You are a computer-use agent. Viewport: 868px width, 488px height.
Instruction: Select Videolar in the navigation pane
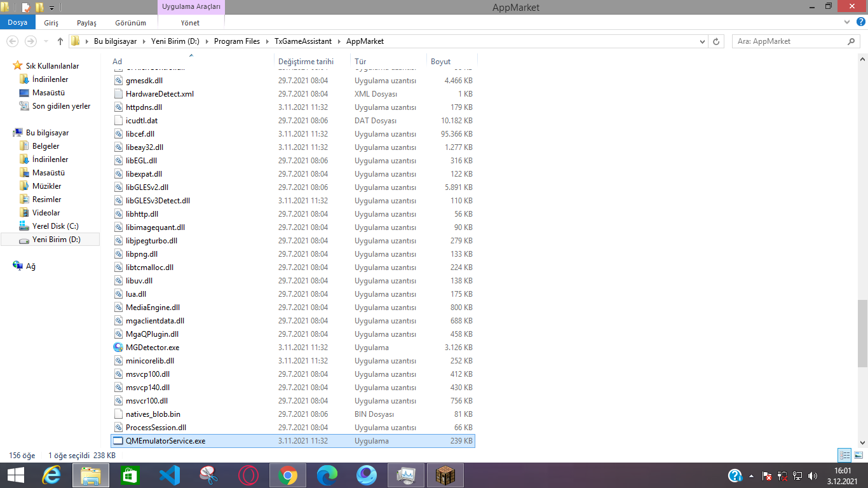(x=46, y=213)
